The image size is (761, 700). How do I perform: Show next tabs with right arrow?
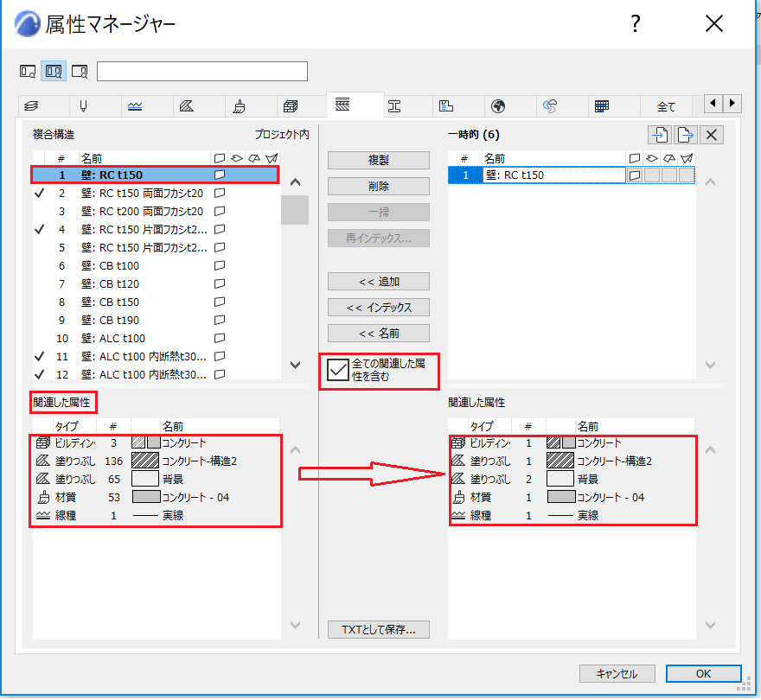(x=732, y=104)
